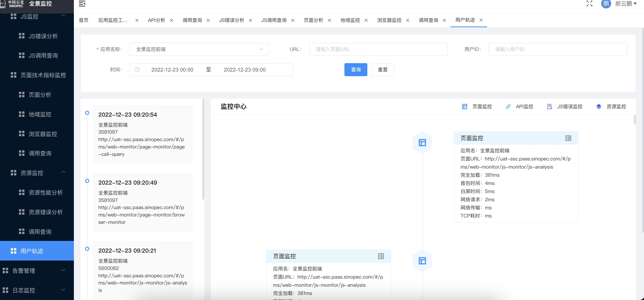Viewport: 644px width, 300px height.
Task: Select 页面技术指标监控 sidebar group
Action: 37,75
